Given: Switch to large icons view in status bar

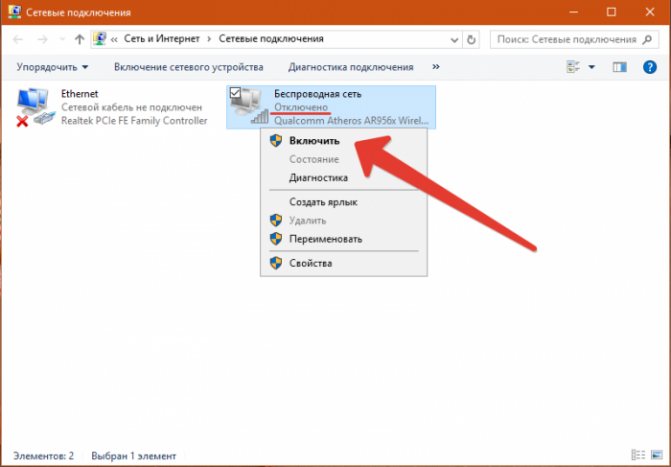Looking at the screenshot, I should tap(656, 455).
